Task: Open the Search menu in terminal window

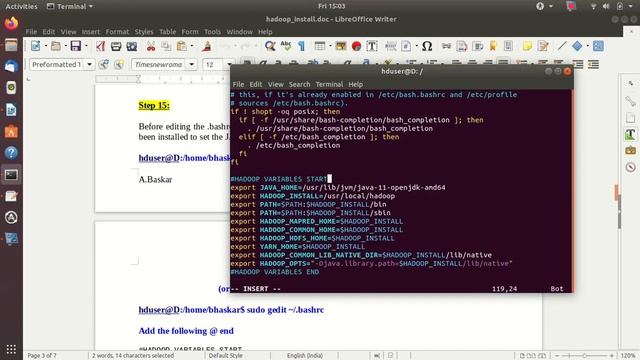Action: (299, 84)
